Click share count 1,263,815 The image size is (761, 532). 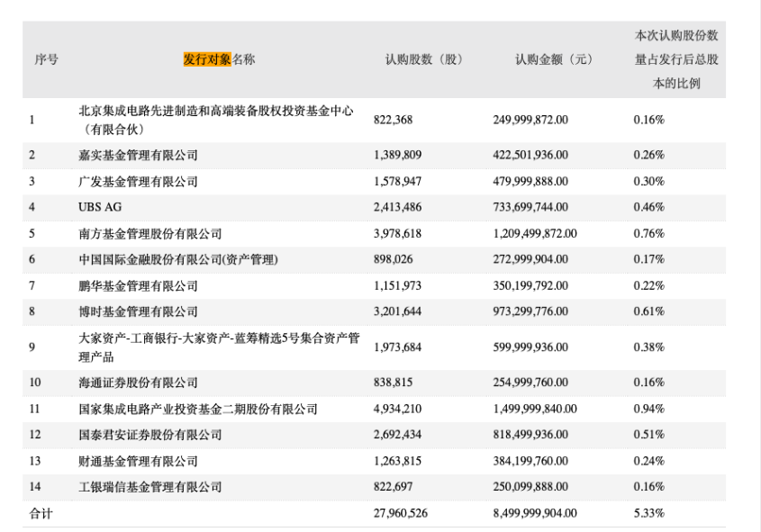tap(397, 461)
